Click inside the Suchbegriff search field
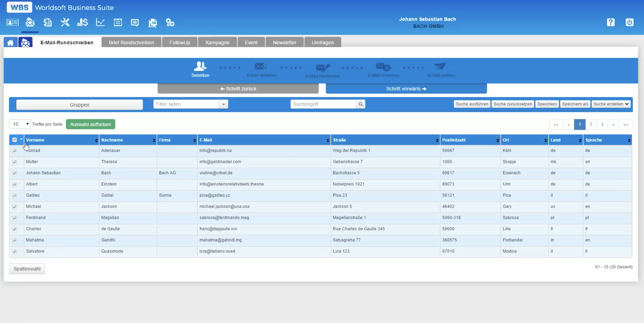Image resolution: width=644 pixels, height=323 pixels. tap(323, 104)
